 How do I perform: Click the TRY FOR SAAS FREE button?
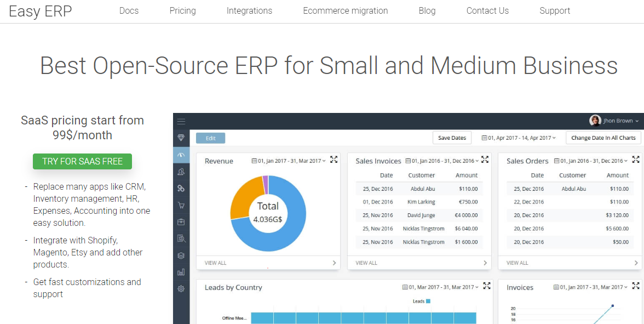click(82, 161)
